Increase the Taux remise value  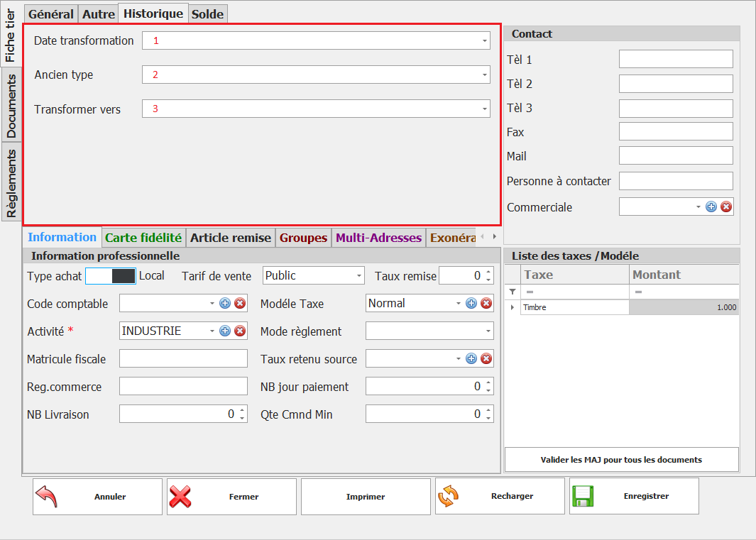point(488,272)
